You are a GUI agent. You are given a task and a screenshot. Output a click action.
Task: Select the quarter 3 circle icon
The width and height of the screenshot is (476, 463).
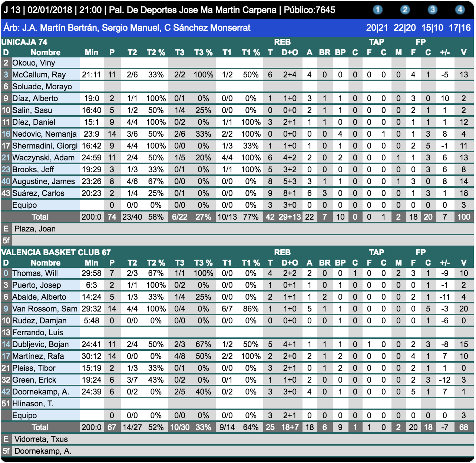point(432,10)
